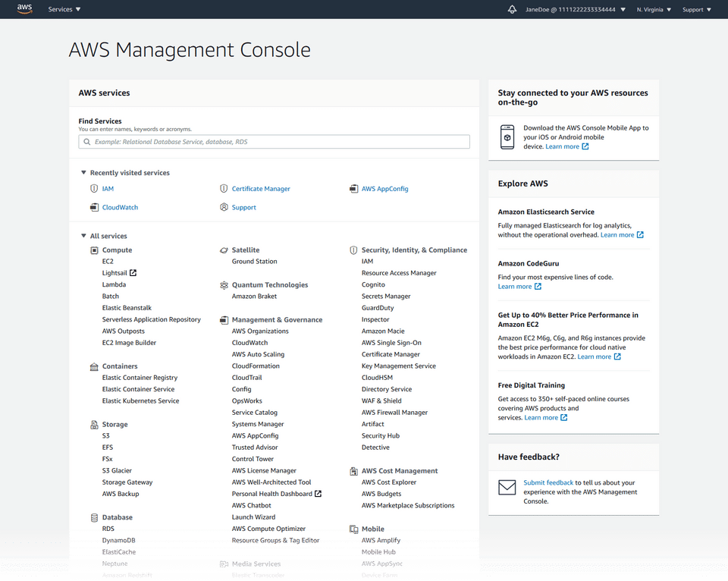Open Support from recently visited services
The image size is (728, 581).
click(243, 207)
